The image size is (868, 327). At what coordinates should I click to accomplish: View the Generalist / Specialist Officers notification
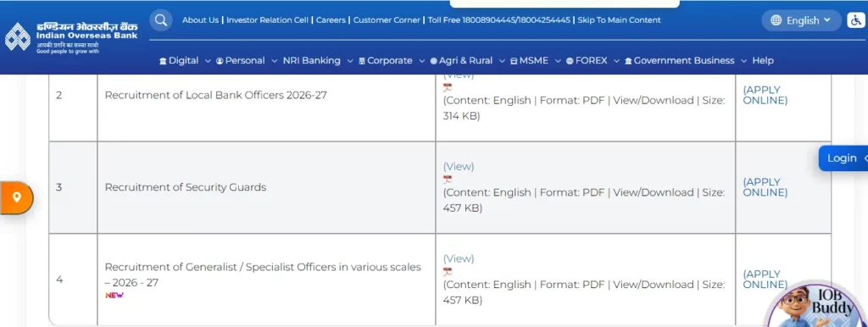(459, 258)
